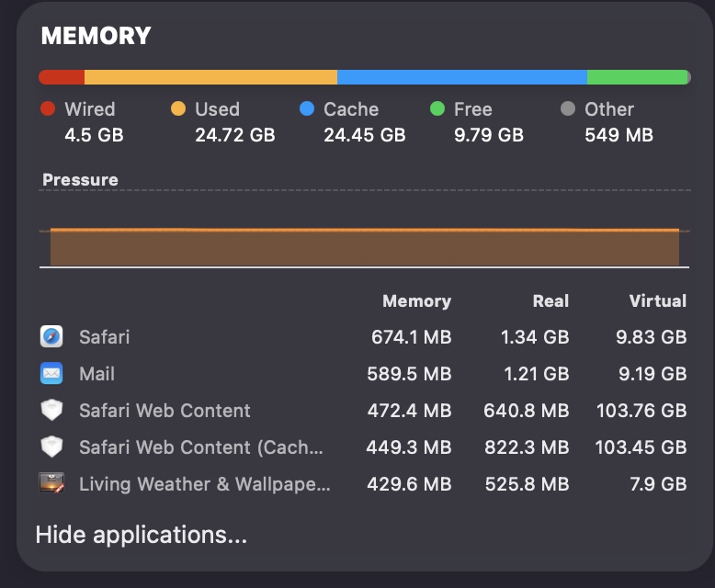Screen dimensions: 715x588
Task: Click the MEMORY panel title
Action: [96, 37]
